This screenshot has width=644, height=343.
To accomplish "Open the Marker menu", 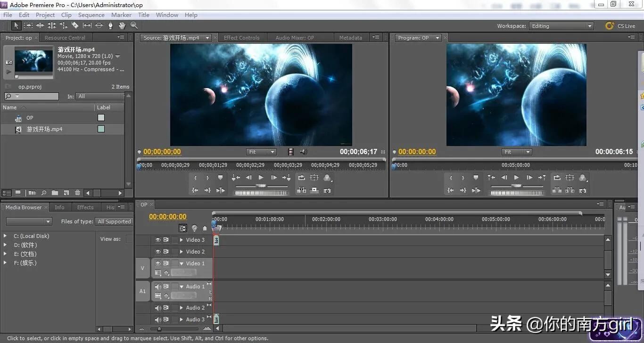I will click(121, 15).
